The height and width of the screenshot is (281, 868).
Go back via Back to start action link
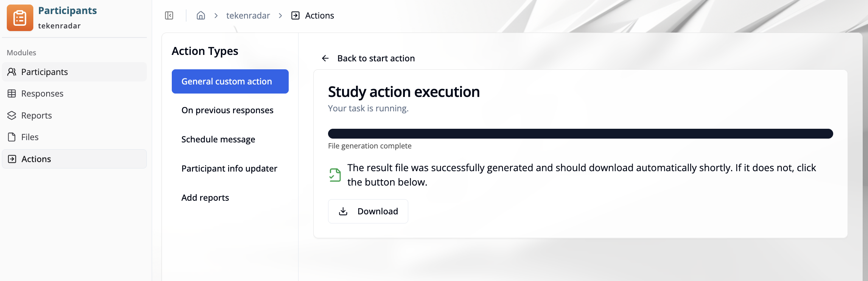pos(368,58)
